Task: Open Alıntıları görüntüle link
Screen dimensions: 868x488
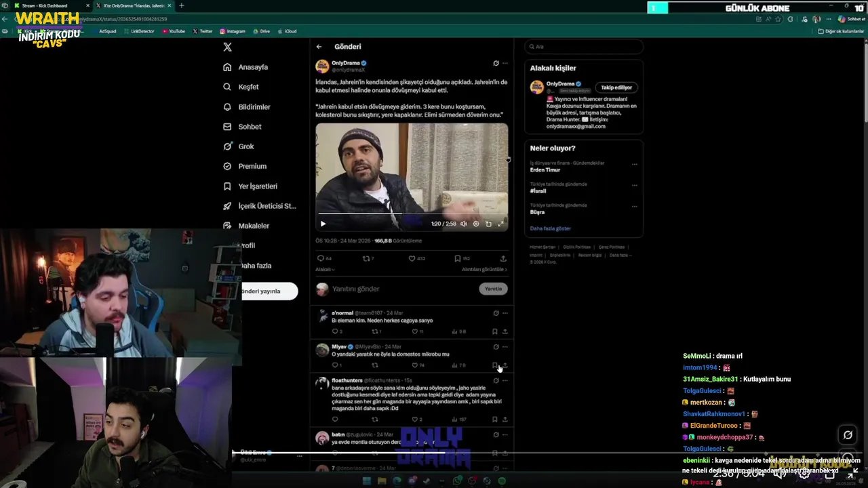Action: tap(484, 269)
